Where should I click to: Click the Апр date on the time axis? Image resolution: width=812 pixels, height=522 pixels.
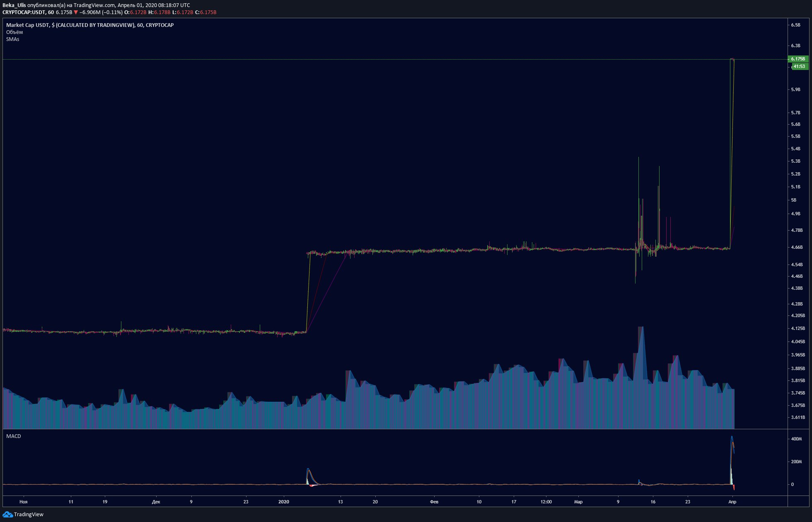[732, 502]
